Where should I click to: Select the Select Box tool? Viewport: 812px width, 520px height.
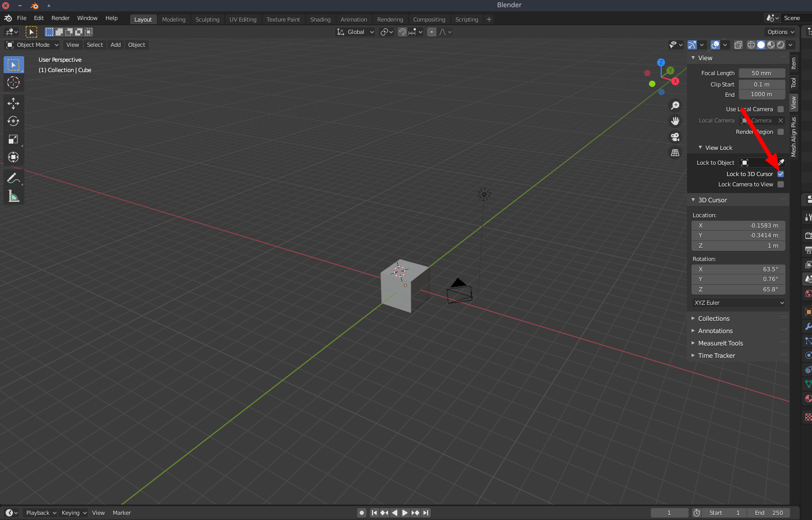[x=13, y=64]
